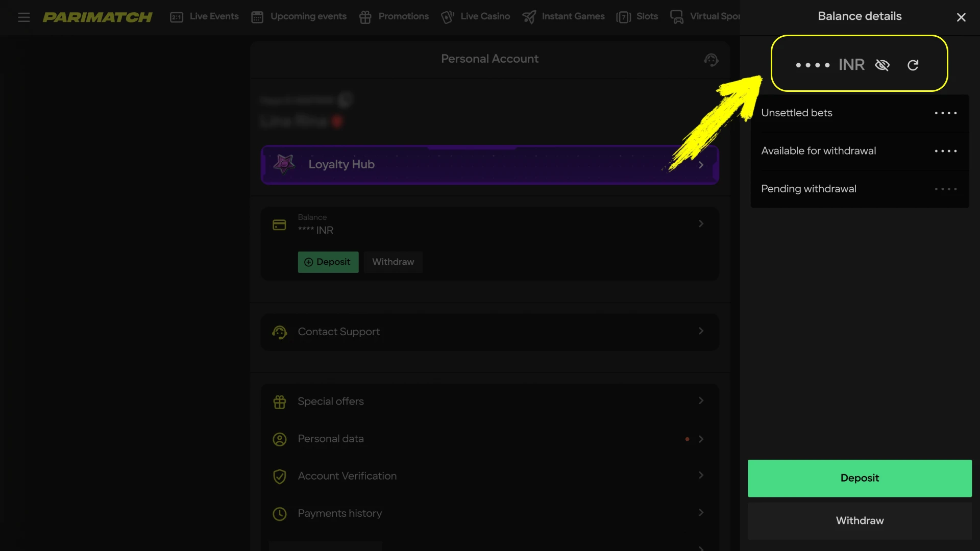This screenshot has height=551, width=980.
Task: Close the Balance details panel
Action: click(961, 17)
